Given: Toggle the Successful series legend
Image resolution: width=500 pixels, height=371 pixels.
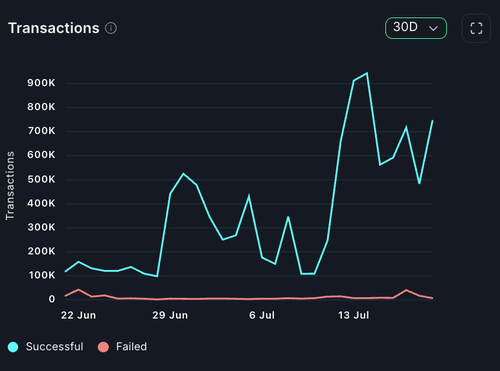Looking at the screenshot, I should [46, 347].
